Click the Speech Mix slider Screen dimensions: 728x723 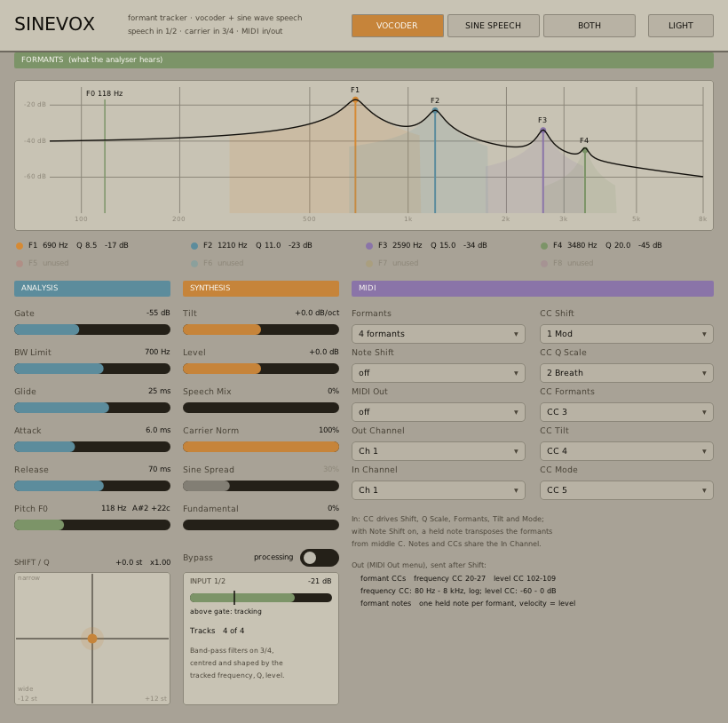coord(261,408)
